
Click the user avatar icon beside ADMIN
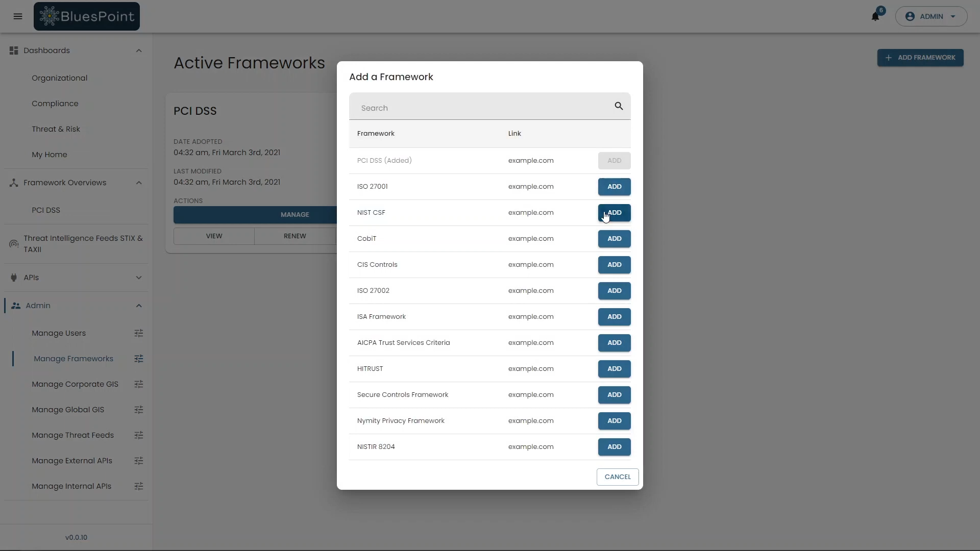(910, 16)
